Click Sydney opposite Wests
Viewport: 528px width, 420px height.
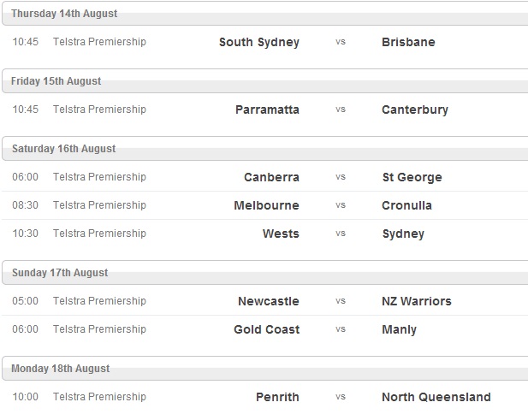403,234
